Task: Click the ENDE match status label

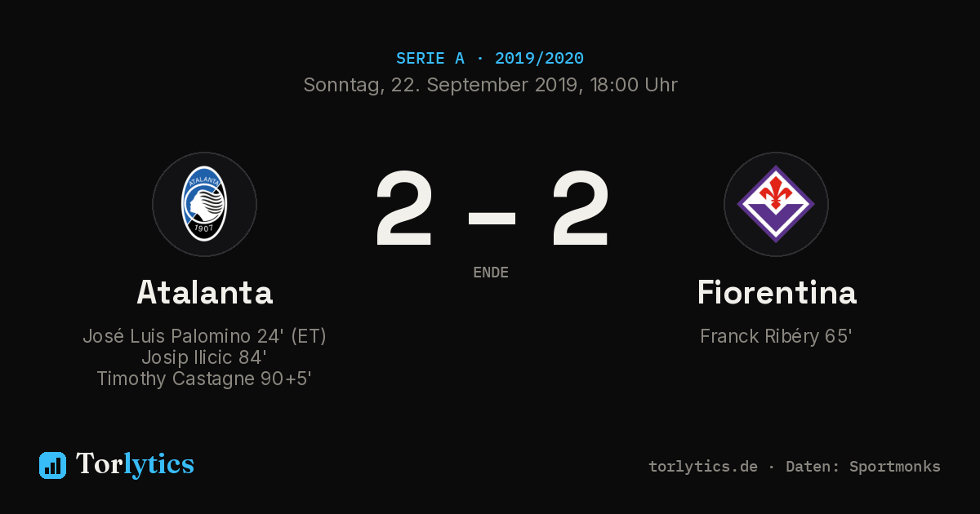Action: click(491, 273)
